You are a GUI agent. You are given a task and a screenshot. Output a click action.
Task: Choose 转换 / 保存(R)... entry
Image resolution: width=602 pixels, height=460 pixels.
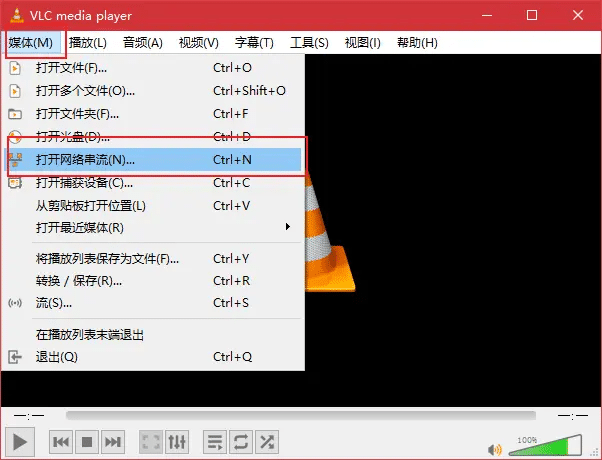coord(153,281)
